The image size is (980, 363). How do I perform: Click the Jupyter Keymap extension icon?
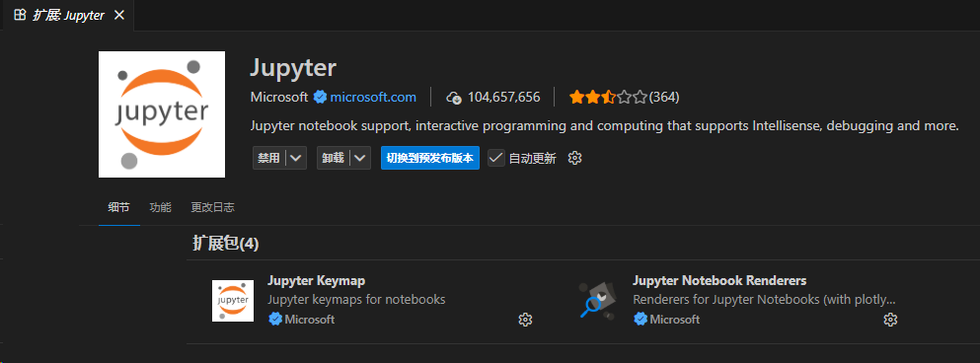click(233, 301)
